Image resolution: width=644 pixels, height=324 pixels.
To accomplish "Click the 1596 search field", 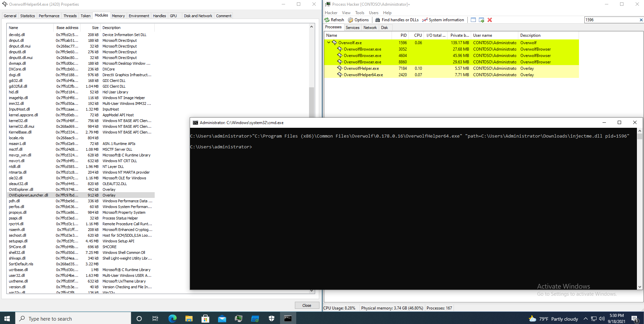I will (x=611, y=20).
